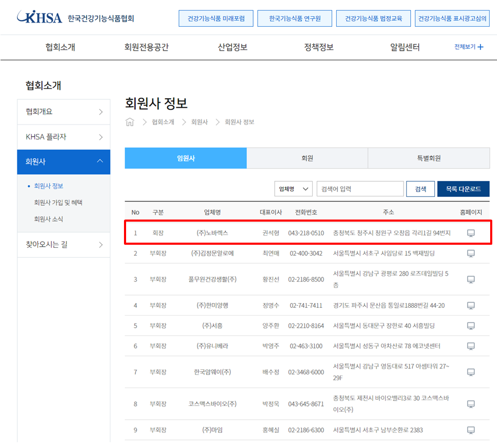Click the 업체명 column header
The image size is (497, 448).
(212, 212)
